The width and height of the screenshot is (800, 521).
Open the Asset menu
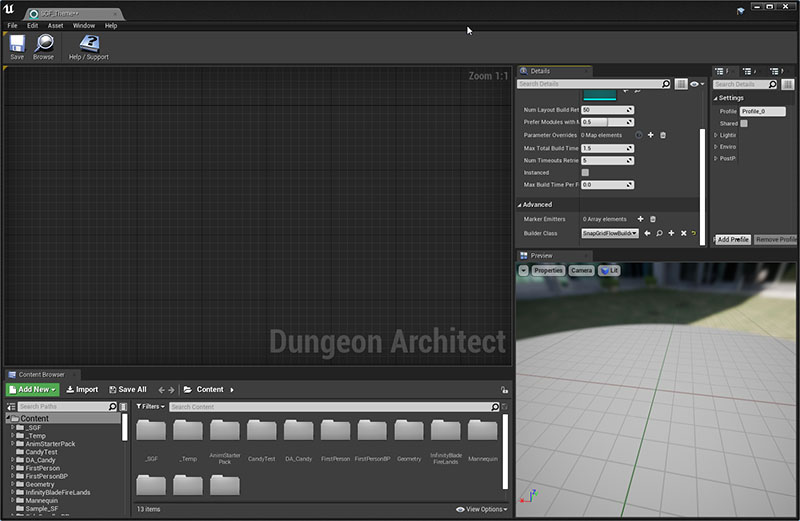tap(55, 26)
